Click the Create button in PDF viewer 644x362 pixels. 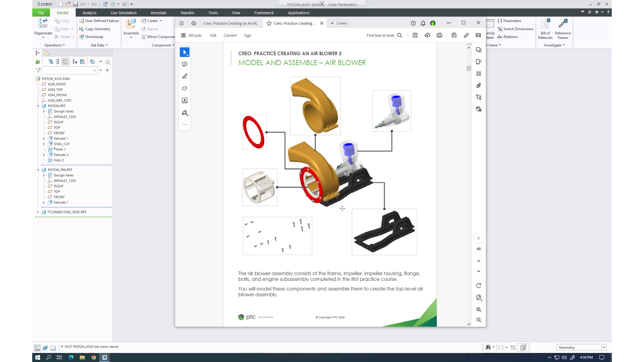pyautogui.click(x=339, y=23)
